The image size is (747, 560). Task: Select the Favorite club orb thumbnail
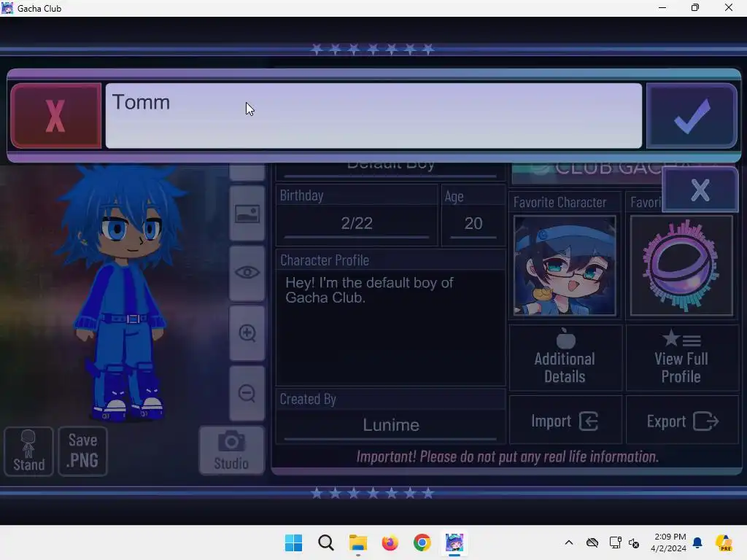tap(681, 265)
